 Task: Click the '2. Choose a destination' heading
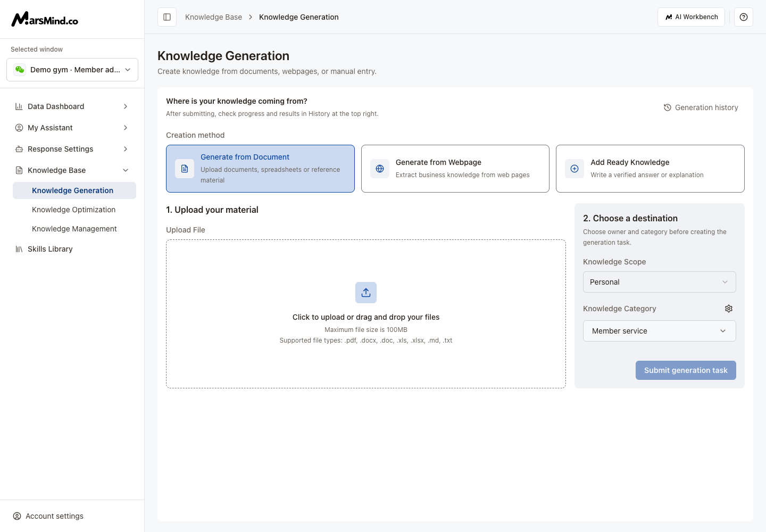pos(630,218)
